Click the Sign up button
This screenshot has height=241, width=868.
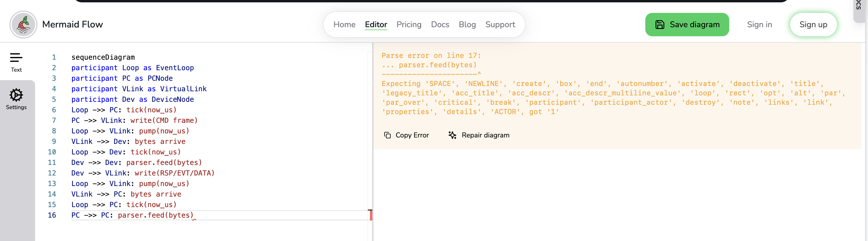pyautogui.click(x=813, y=25)
